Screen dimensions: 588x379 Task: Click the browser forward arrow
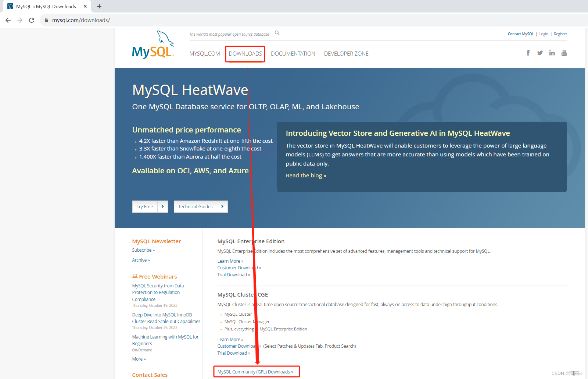pos(20,20)
